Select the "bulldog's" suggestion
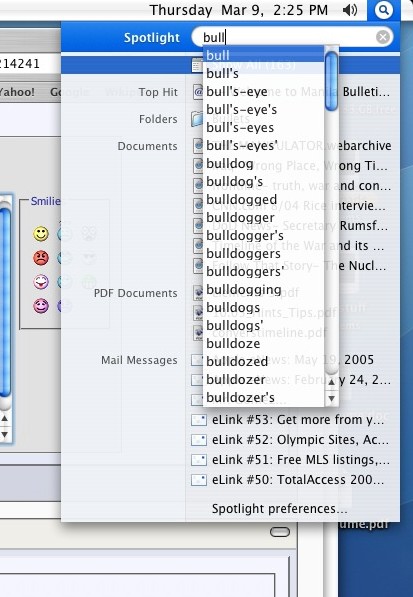413x597 pixels. [x=263, y=182]
